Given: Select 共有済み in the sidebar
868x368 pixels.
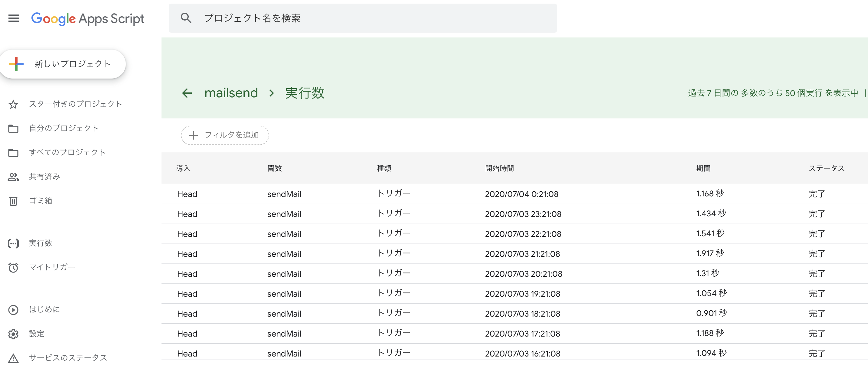Looking at the screenshot, I should click(44, 177).
